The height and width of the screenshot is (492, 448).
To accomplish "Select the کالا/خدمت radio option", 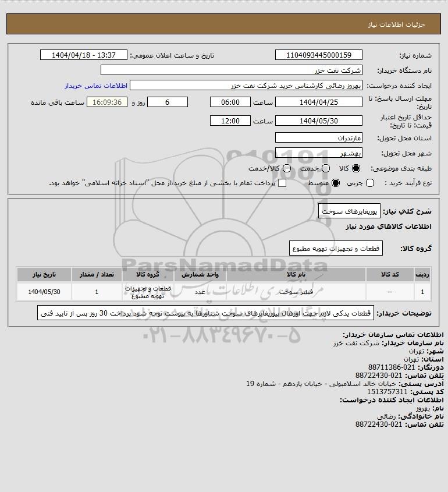I will click(x=286, y=168).
